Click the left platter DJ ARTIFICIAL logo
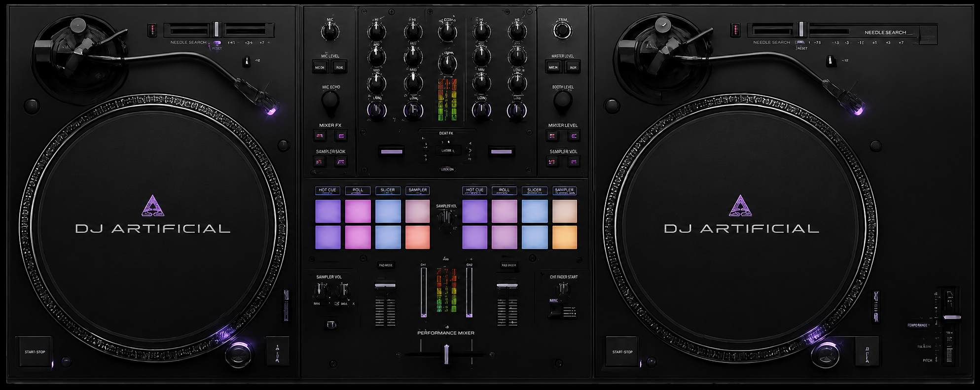 pyautogui.click(x=153, y=215)
